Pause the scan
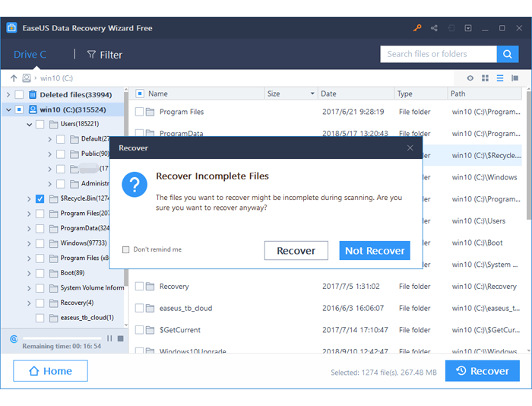The height and width of the screenshot is (406, 532). [x=109, y=338]
